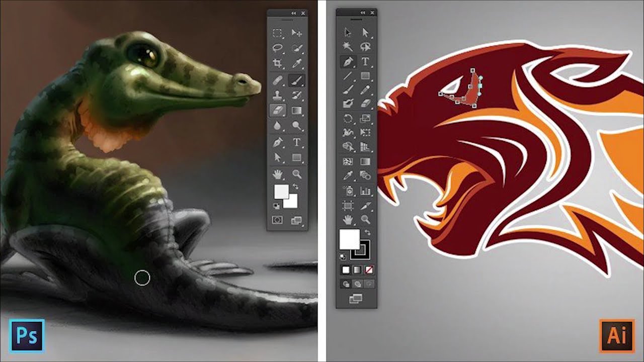644x362 pixels.
Task: Select the Healing Brush bandage tool
Action: coord(277,80)
